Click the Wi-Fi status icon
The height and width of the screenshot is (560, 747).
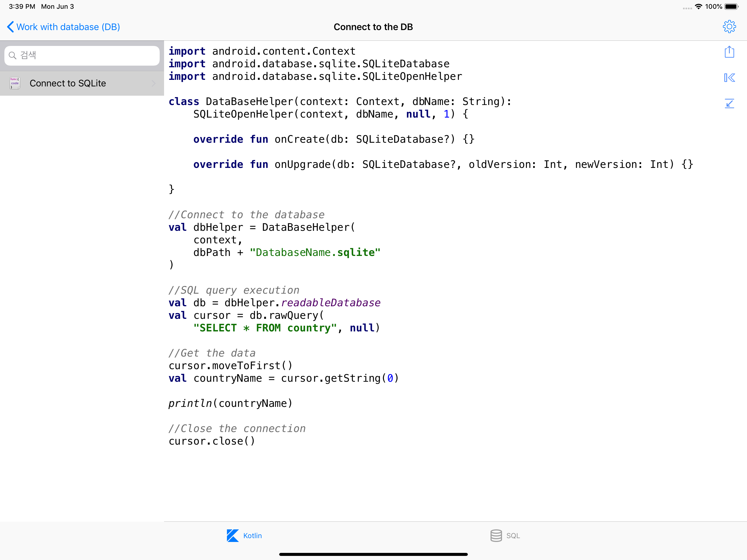[x=698, y=6]
